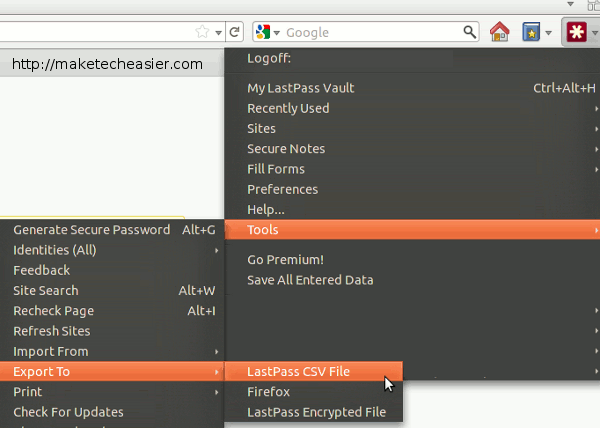Choose Logoff in the LastPass menu
This screenshot has height=428, width=600.
(412, 59)
